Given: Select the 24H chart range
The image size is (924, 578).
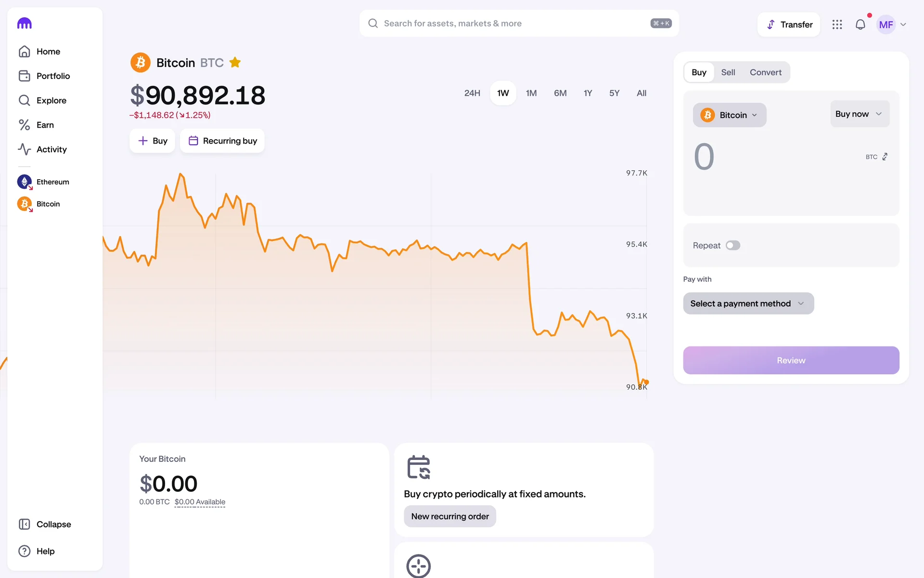Looking at the screenshot, I should tap(472, 93).
